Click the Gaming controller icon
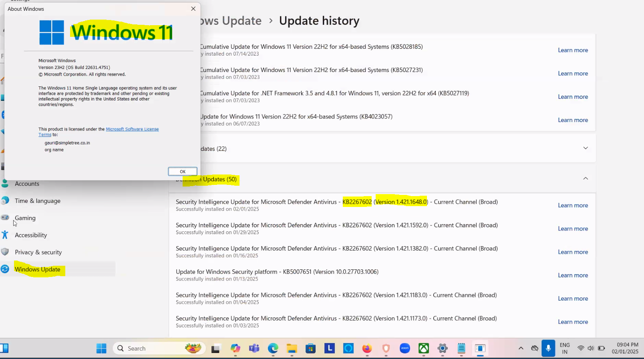The height and width of the screenshot is (359, 644). coord(5,217)
